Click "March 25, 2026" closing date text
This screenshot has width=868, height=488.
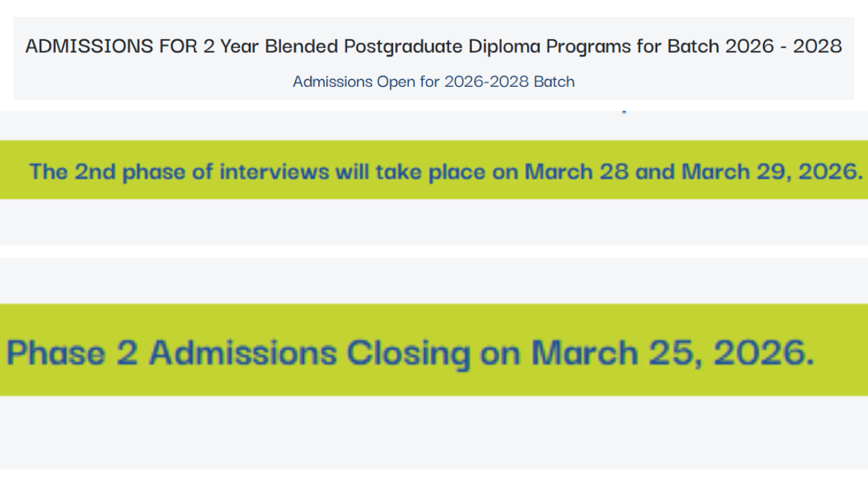671,353
